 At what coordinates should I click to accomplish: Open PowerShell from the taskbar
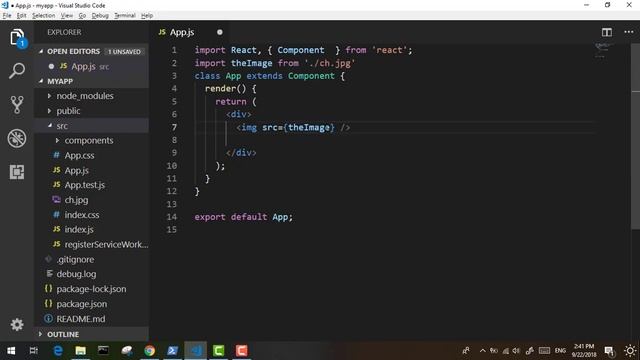172,351
